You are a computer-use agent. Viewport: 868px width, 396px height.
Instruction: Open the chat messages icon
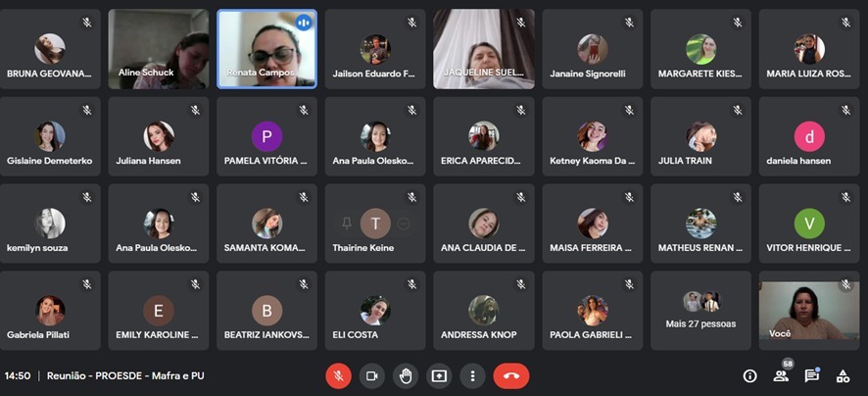[x=811, y=376]
